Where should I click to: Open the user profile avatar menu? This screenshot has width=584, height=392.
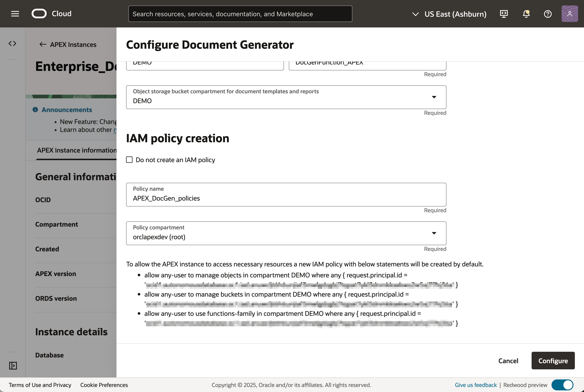click(570, 14)
